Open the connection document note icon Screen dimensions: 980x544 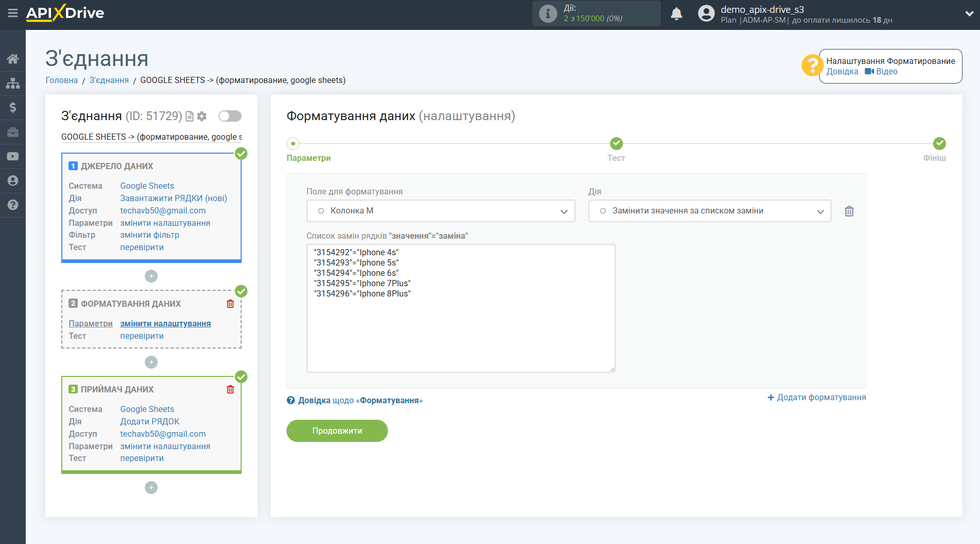tap(189, 116)
